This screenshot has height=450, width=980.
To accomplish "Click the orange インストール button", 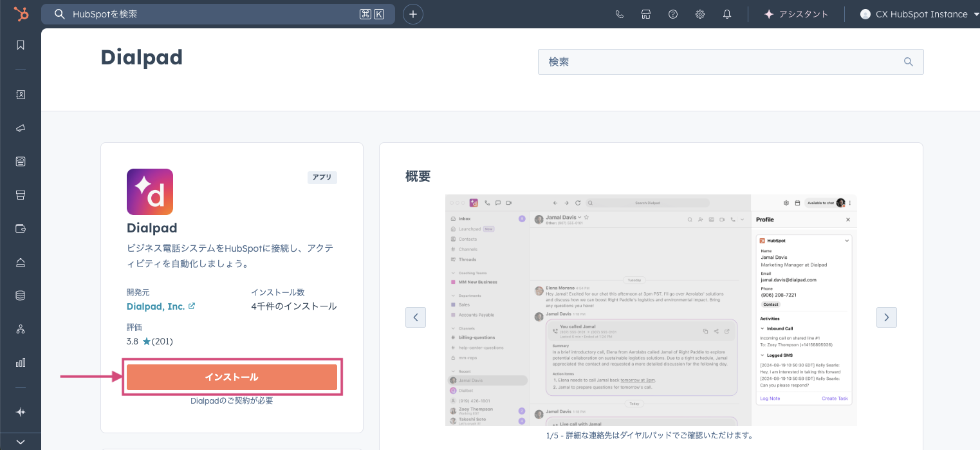I will click(x=232, y=377).
